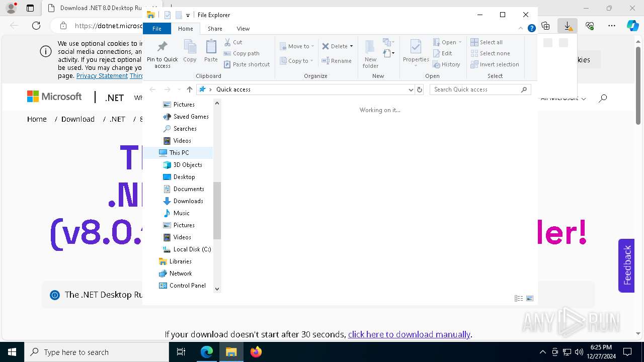The image size is (644, 362).
Task: Switch to the View ribbon tab
Action: click(243, 29)
